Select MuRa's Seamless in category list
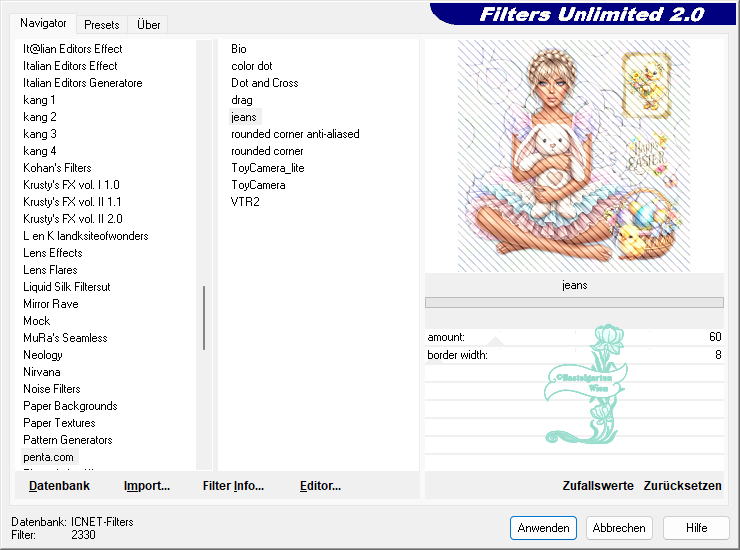This screenshot has height=550, width=740. [x=65, y=338]
